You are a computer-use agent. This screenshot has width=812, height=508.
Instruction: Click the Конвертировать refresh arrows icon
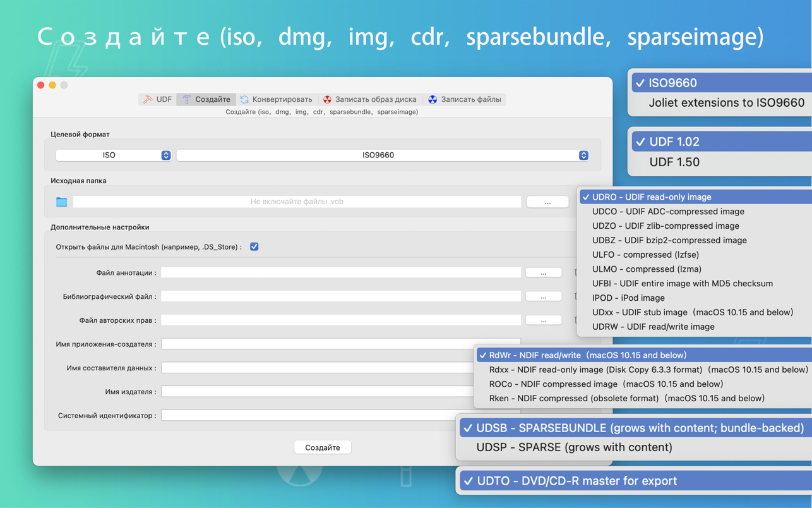[x=244, y=99]
